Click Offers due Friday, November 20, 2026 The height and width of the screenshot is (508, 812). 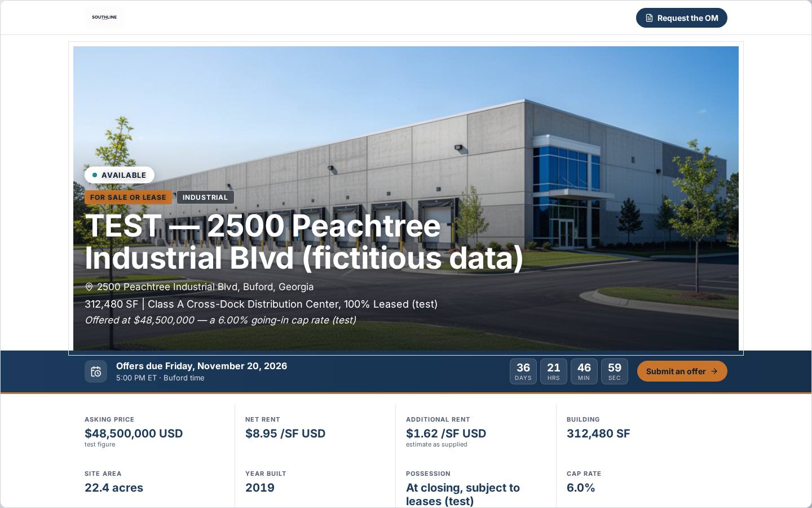point(202,366)
